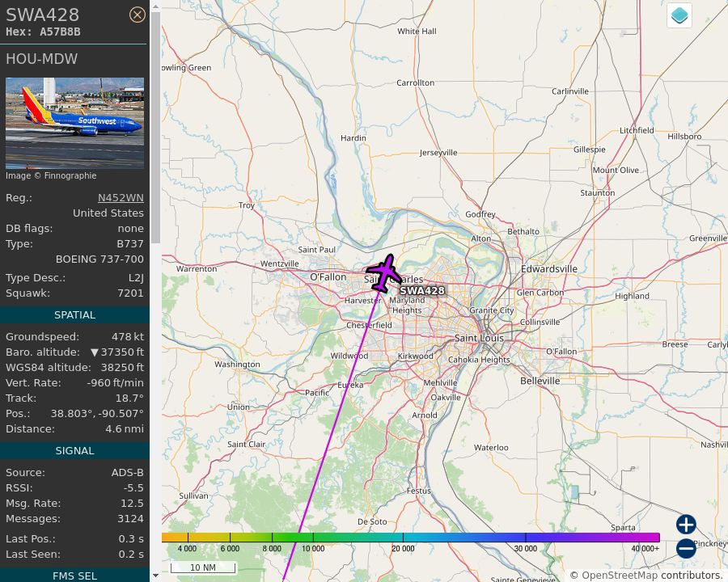Open the map layer switcher
This screenshot has width=728, height=582.
[679, 15]
